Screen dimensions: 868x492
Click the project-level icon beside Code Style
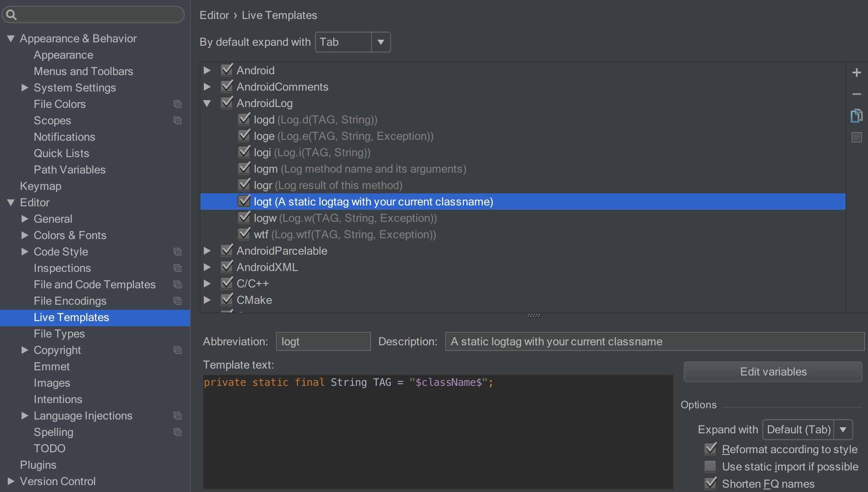[x=177, y=252]
